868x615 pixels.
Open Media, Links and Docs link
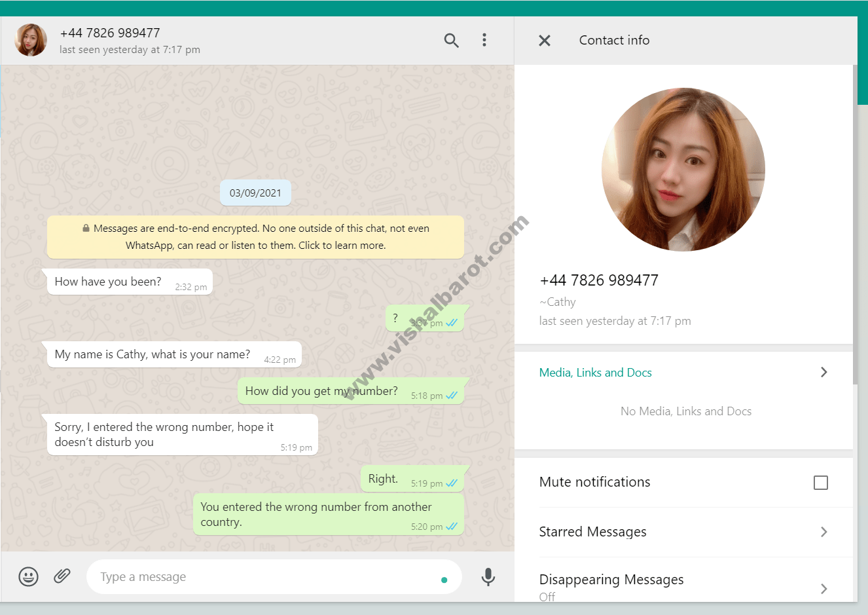click(596, 373)
